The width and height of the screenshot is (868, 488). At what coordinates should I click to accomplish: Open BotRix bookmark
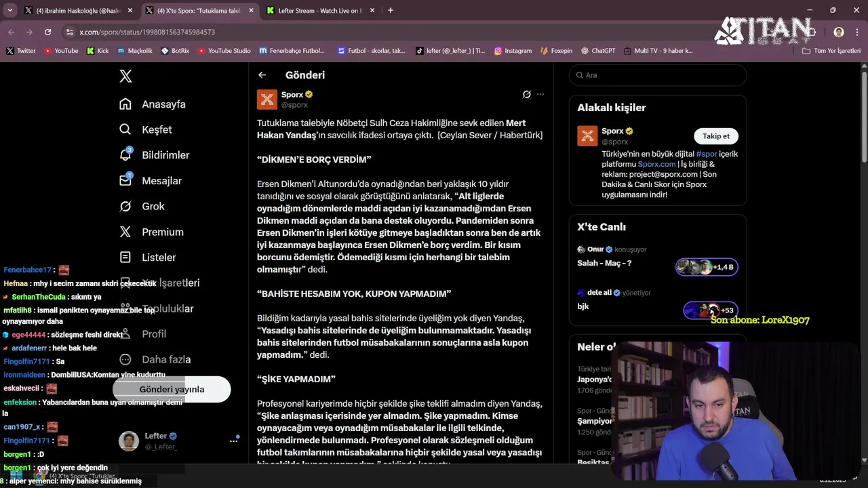pos(175,51)
